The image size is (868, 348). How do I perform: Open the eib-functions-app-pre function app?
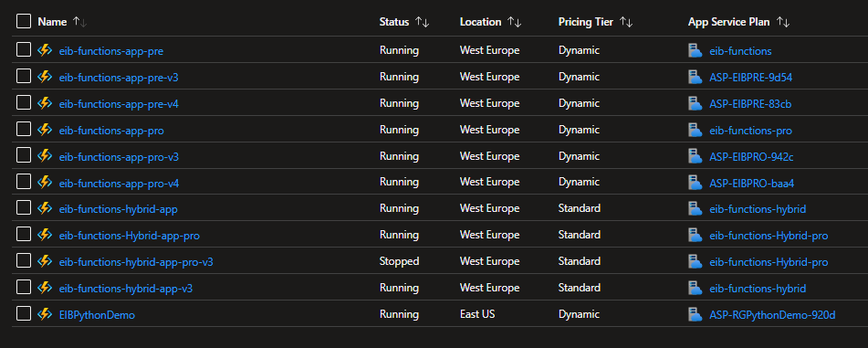point(111,51)
